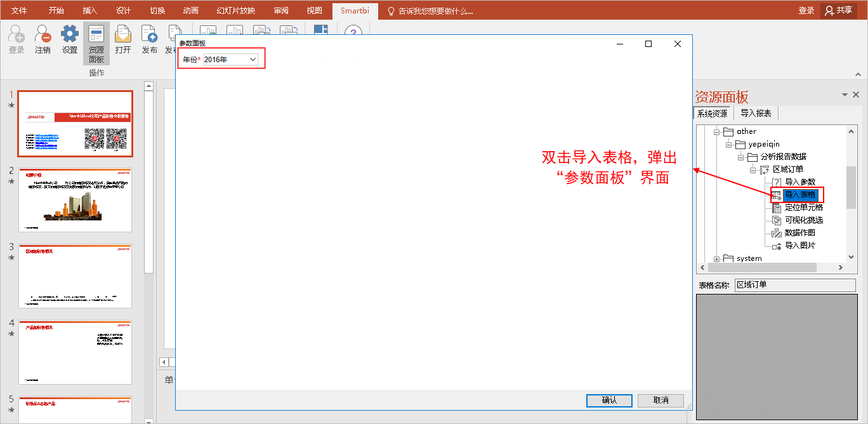Viewport: 868px width, 424px height.
Task: Maximize the 参数面板 dialog
Action: point(648,44)
